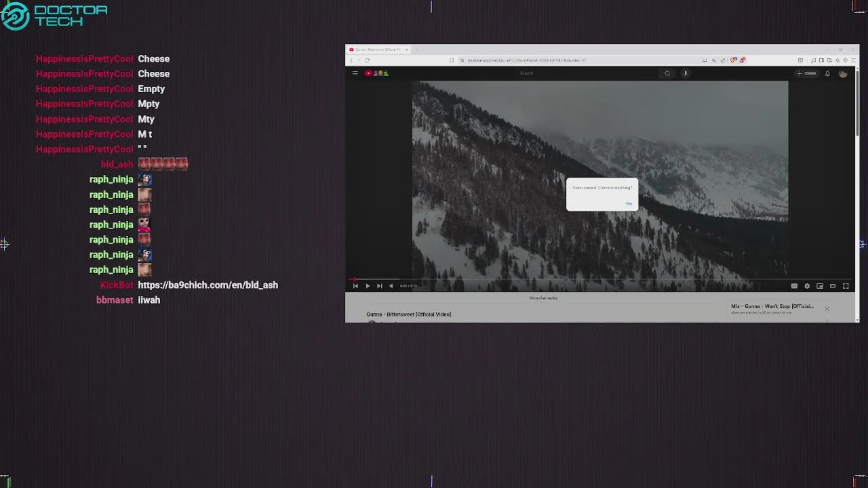
Task: Go to YouTube home via logo
Action: 376,73
